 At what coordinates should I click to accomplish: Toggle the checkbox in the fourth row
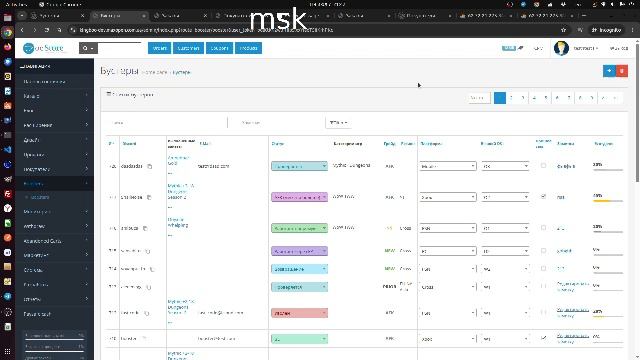coord(543,251)
